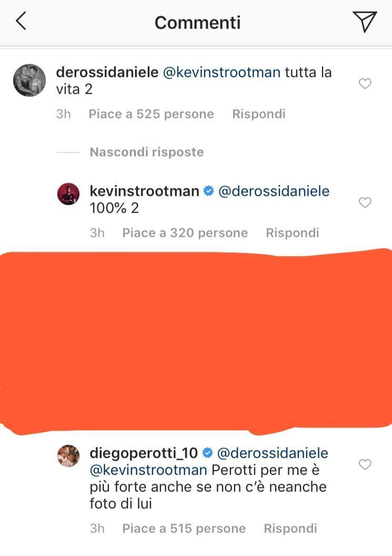The height and width of the screenshot is (556, 392).
Task: Reply to diegoperotti_10's comment with Rispondi
Action: tap(290, 528)
